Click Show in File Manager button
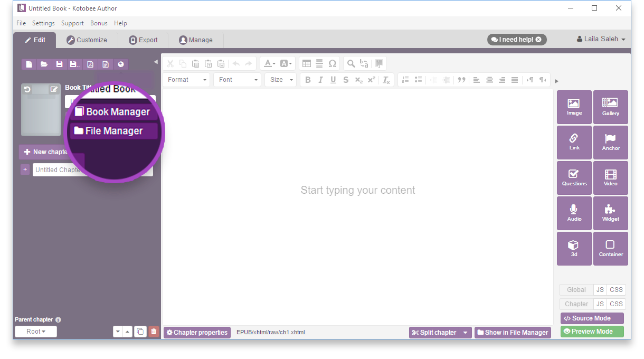This screenshot has width=644, height=359. pos(512,333)
